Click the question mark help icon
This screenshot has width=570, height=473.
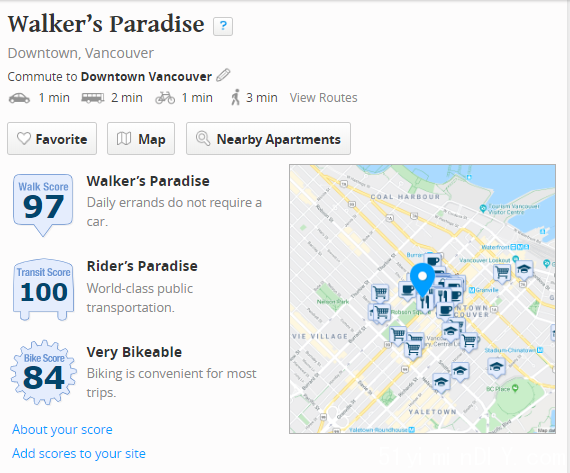(x=223, y=26)
